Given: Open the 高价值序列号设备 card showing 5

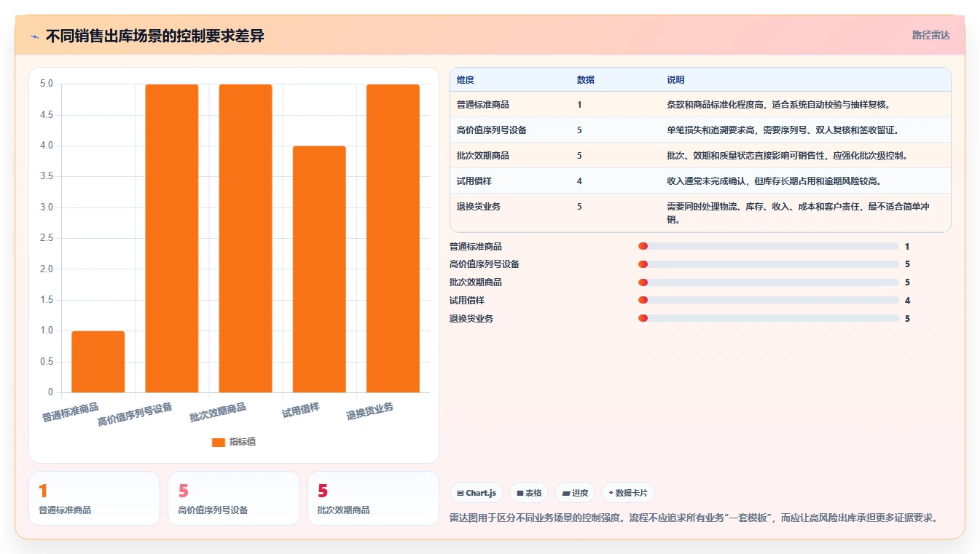Looking at the screenshot, I should [x=233, y=498].
